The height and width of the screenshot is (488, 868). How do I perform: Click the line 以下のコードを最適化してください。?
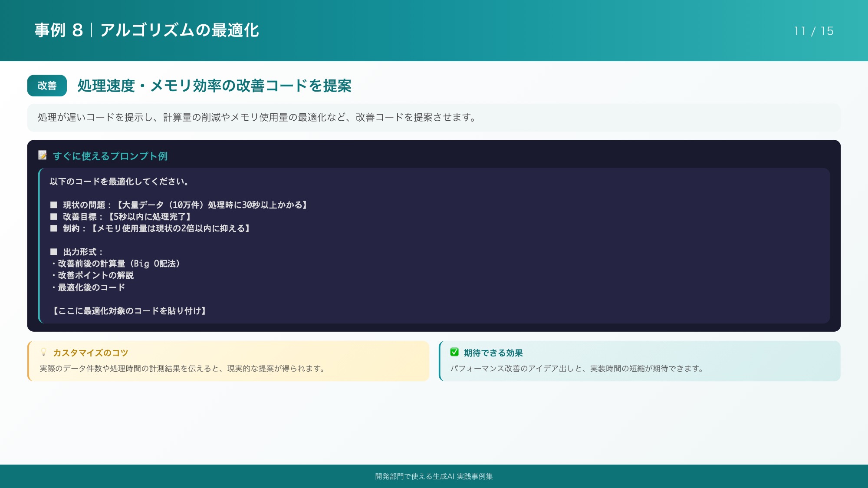pyautogui.click(x=120, y=181)
